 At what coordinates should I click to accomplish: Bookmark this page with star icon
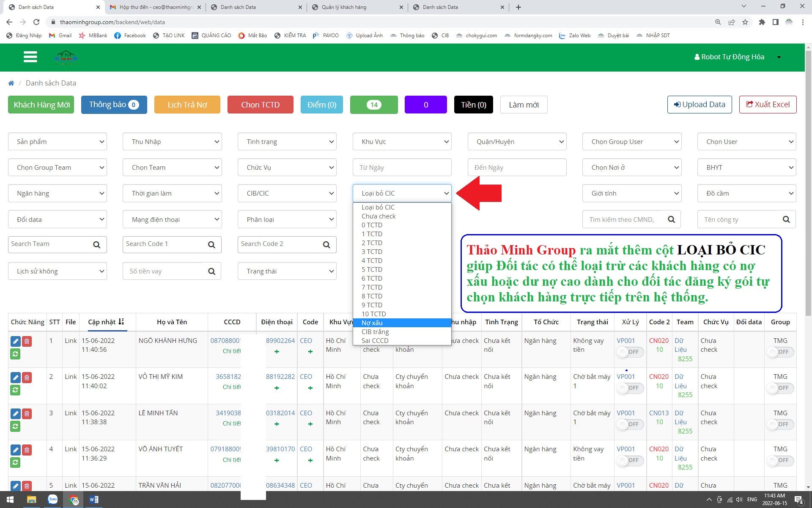coord(745,22)
